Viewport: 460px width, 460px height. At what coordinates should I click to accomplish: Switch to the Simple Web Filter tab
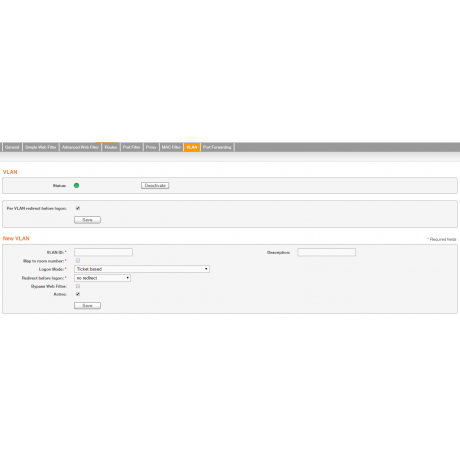tap(41, 147)
